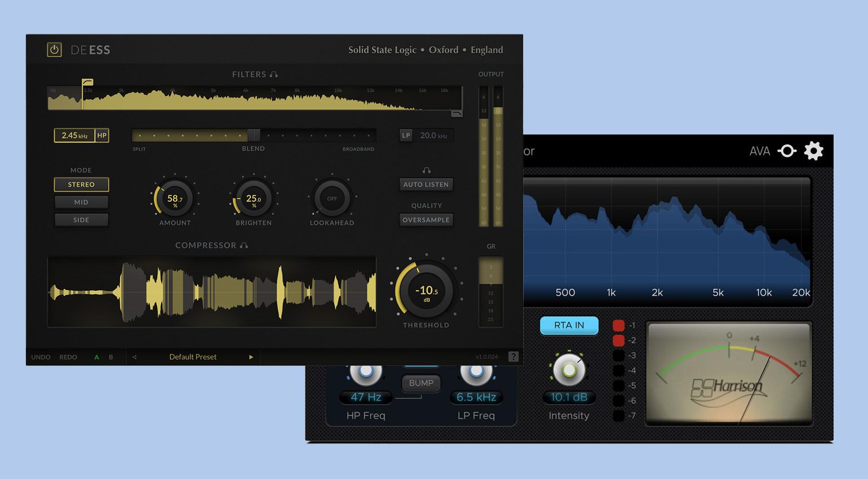Screen dimensions: 868x479
Task: Click the 6.5 kHz value field
Action: coord(476,397)
